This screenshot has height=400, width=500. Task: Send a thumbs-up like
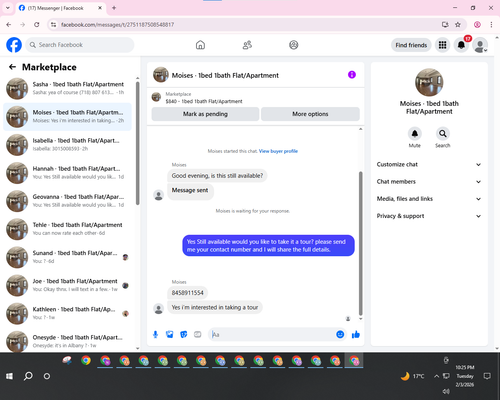356,334
